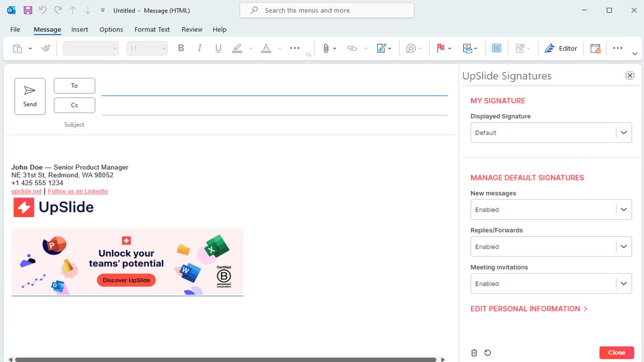The width and height of the screenshot is (644, 362).
Task: Switch to the Format Text tab
Action: 152,29
